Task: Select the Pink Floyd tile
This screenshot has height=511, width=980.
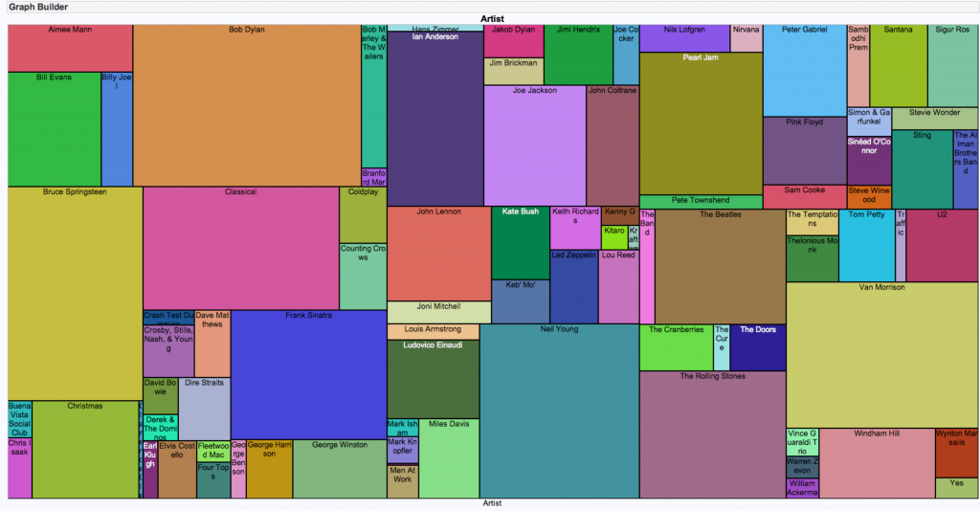Action: pyautogui.click(x=804, y=150)
